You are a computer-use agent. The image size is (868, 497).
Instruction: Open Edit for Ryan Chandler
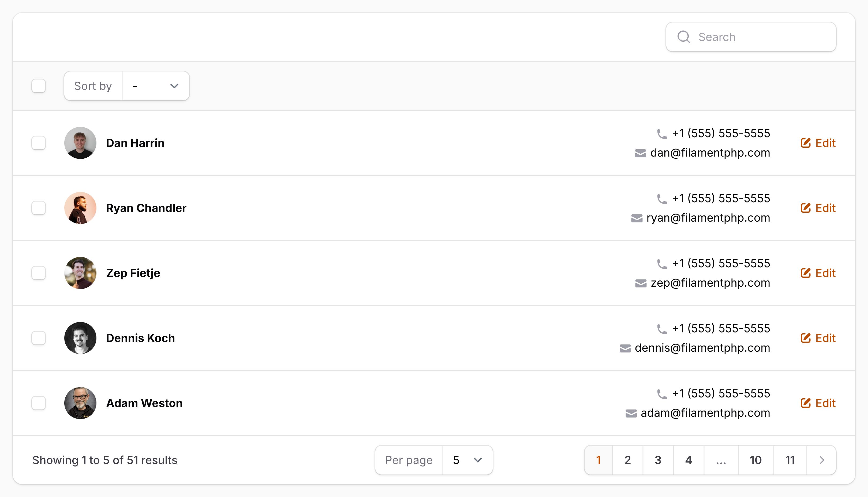(818, 208)
